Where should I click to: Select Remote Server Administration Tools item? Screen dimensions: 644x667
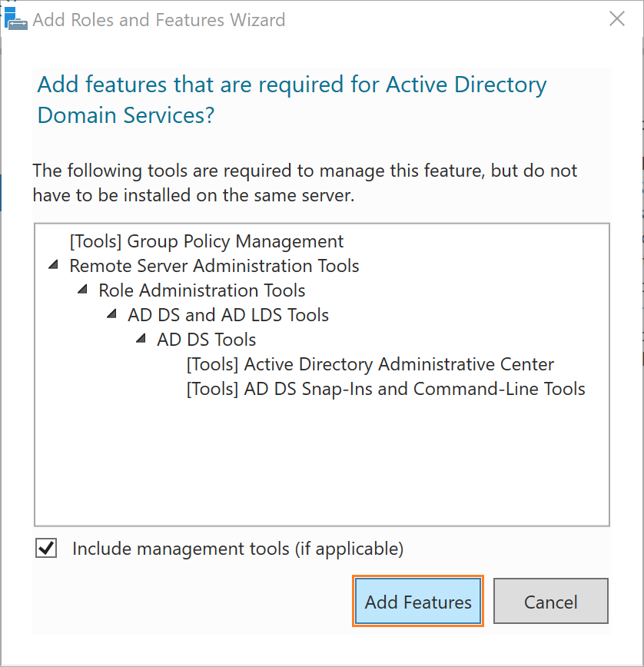tap(214, 266)
